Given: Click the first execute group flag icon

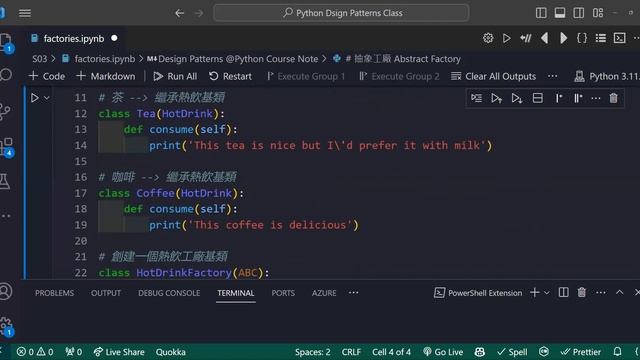Looking at the screenshot, I should 559,98.
